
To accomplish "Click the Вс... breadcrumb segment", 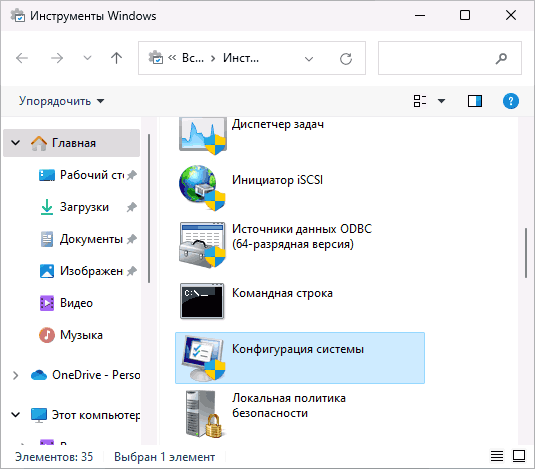I will pos(193,58).
